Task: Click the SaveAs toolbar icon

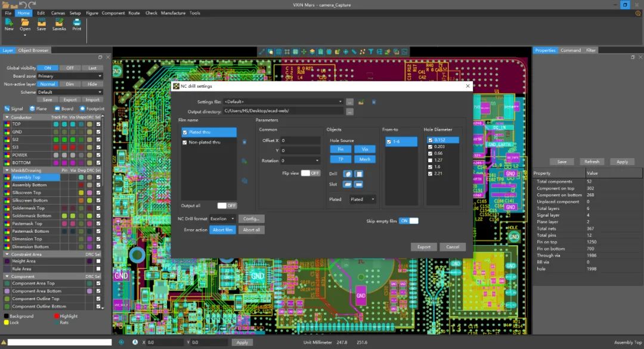Action: coord(59,23)
